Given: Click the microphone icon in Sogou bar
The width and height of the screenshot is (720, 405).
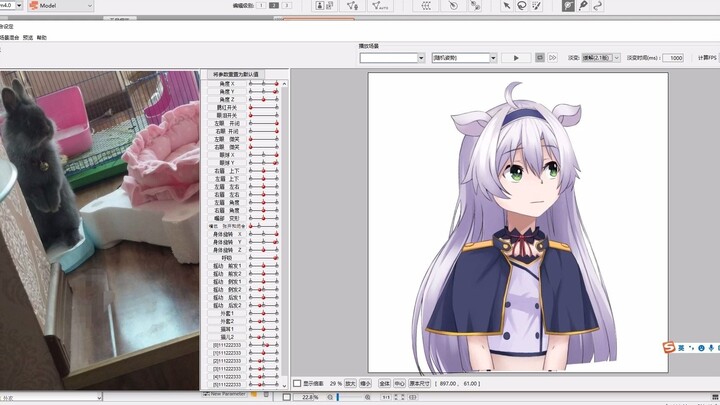Looking at the screenshot, I should [x=711, y=348].
